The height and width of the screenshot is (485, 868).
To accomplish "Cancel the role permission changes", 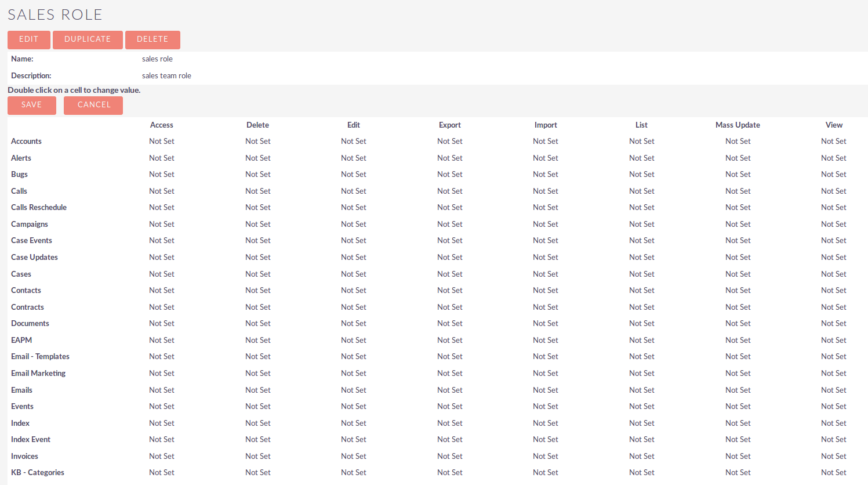I will click(x=93, y=105).
